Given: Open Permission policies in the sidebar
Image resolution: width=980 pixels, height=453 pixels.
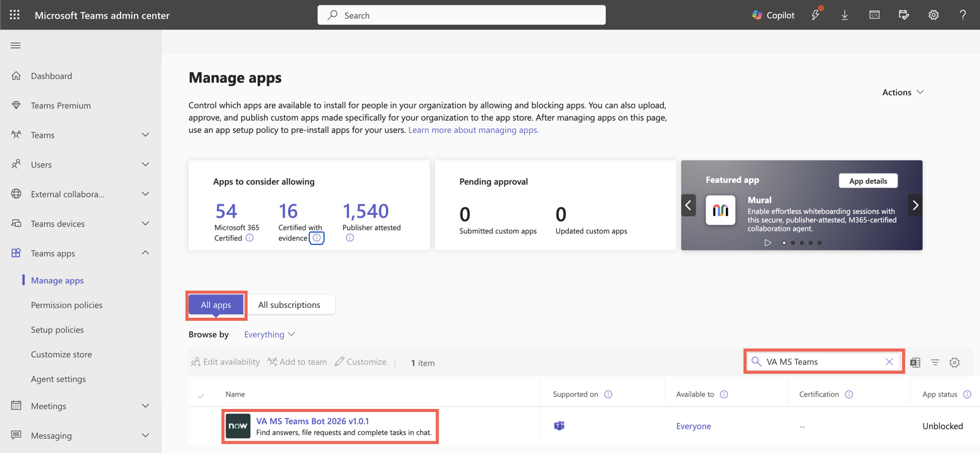Looking at the screenshot, I should [x=67, y=305].
